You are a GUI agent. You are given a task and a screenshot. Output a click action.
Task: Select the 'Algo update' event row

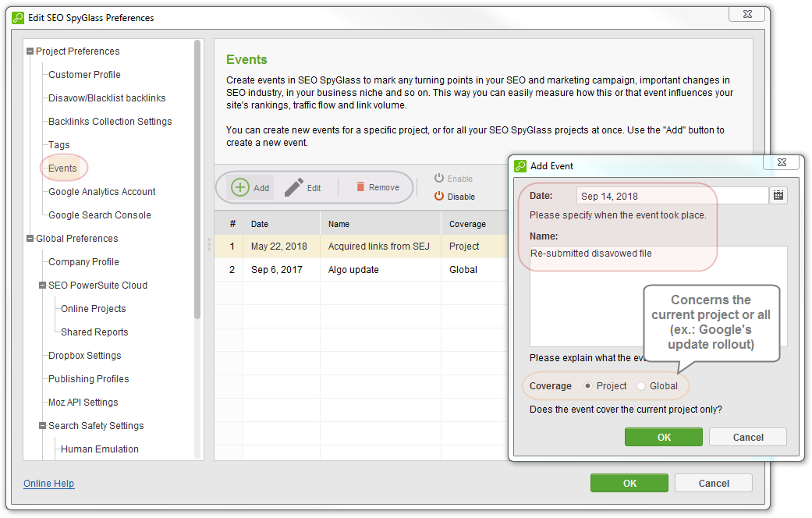(x=361, y=270)
